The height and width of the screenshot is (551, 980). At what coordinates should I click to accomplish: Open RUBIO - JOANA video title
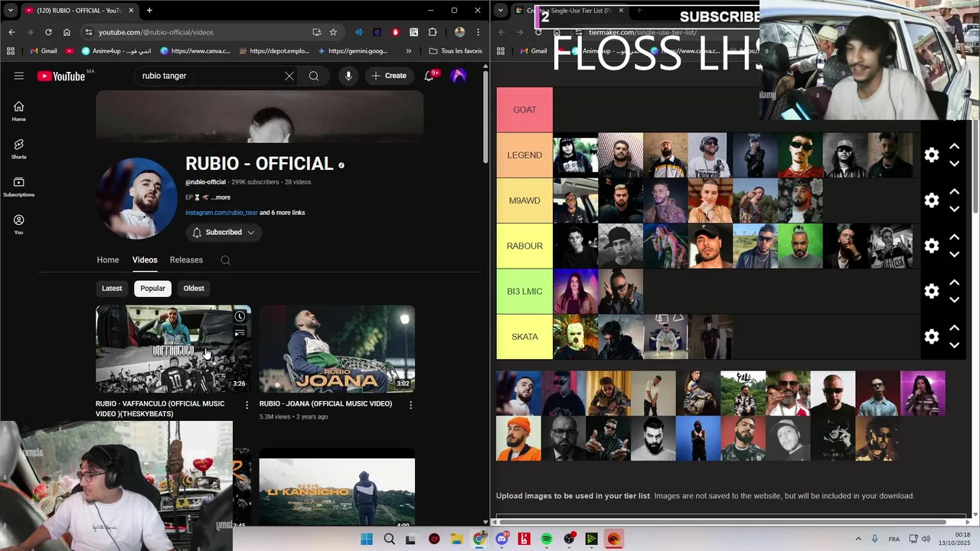(x=325, y=404)
